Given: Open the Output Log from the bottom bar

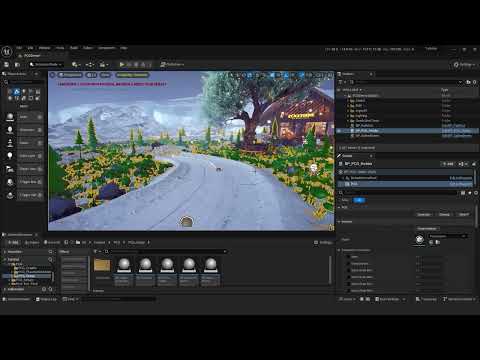Looking at the screenshot, I should tap(46, 299).
